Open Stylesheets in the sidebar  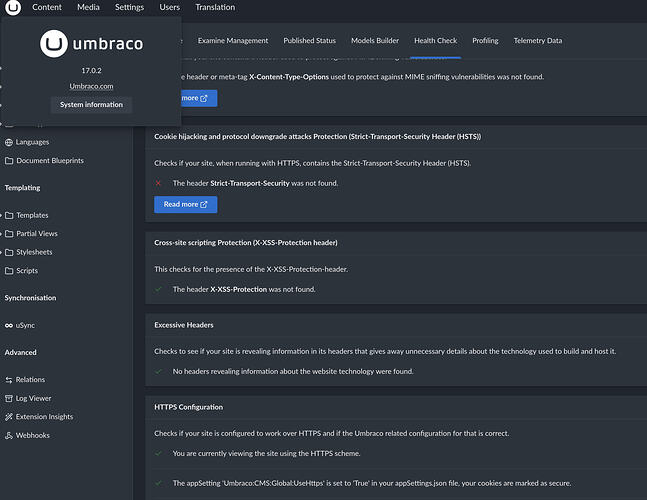pos(34,252)
